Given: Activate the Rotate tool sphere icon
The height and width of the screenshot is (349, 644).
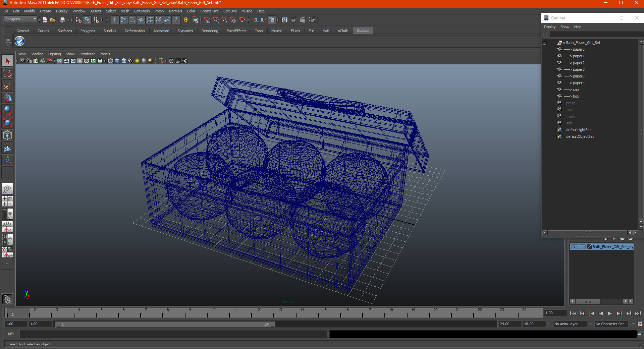Looking at the screenshot, I should tap(7, 110).
